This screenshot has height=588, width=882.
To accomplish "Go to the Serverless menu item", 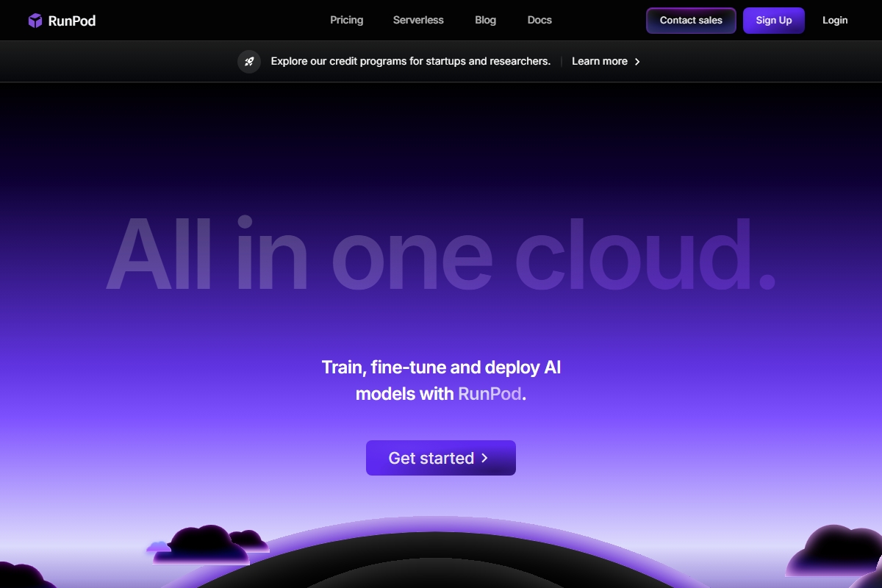I will 418,21.
